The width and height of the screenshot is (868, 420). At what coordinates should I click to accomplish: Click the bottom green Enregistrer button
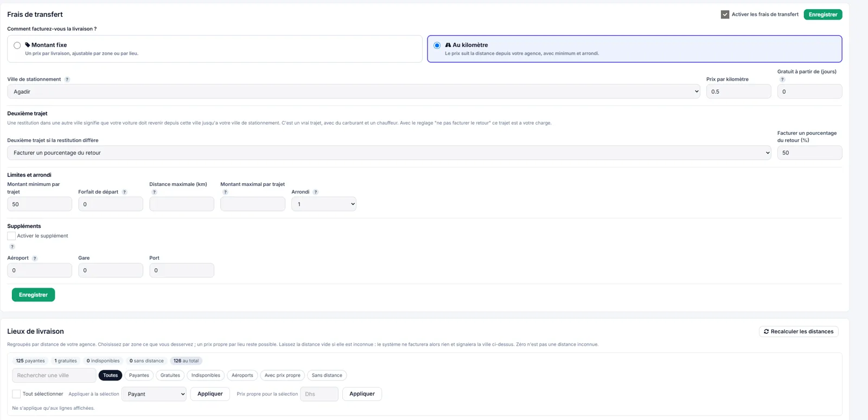click(x=33, y=295)
